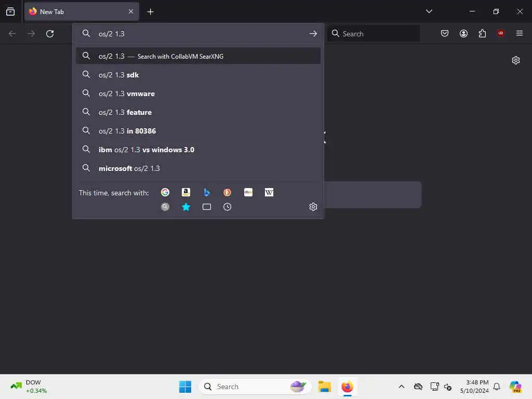Open Copilot preview in the taskbar
This screenshot has width=532, height=399.
[x=516, y=387]
